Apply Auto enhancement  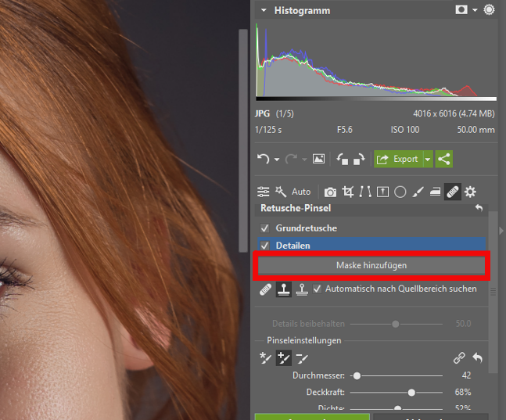(301, 192)
